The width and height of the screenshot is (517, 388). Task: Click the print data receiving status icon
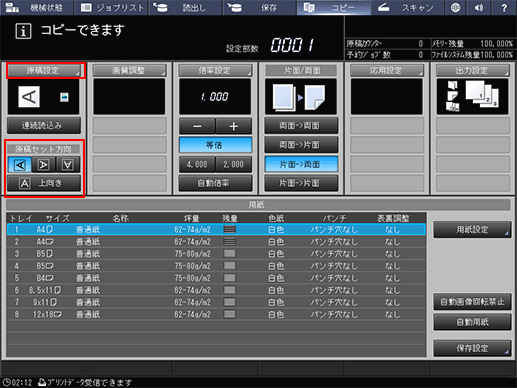42,382
